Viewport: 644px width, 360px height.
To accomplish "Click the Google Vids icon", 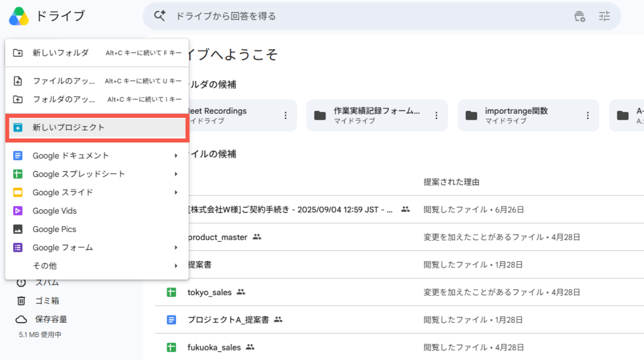I will (x=18, y=211).
